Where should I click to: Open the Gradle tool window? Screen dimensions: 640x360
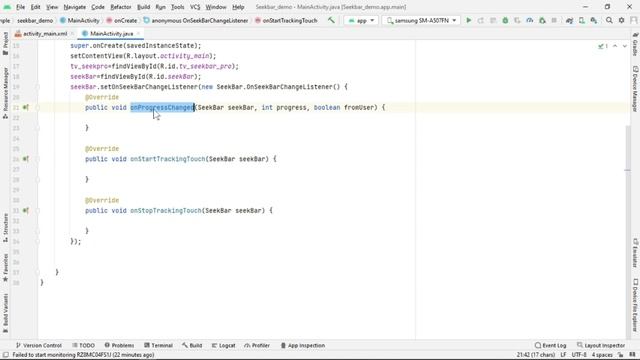tap(635, 44)
